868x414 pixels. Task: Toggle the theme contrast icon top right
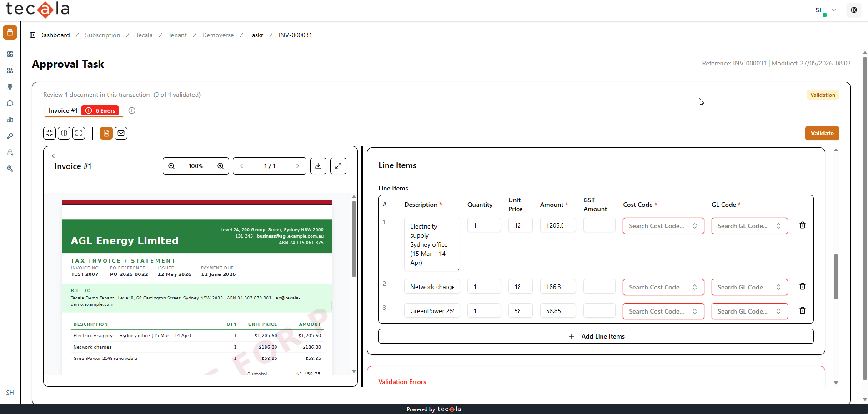pos(854,10)
